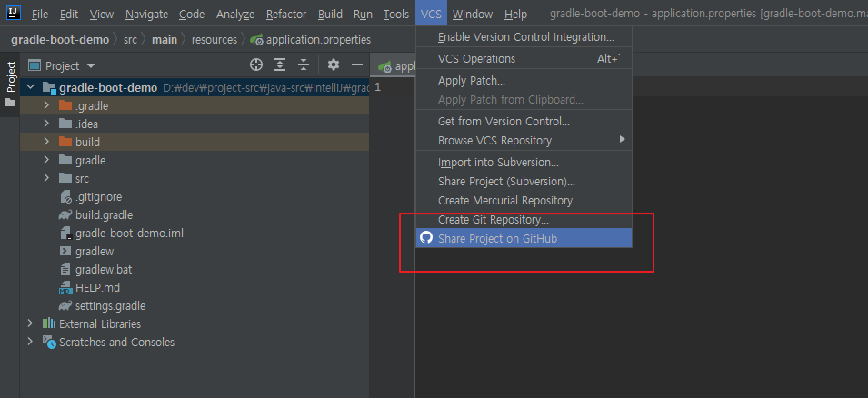This screenshot has width=868, height=398.
Task: Click resources breadcrumb segment
Action: pos(215,40)
